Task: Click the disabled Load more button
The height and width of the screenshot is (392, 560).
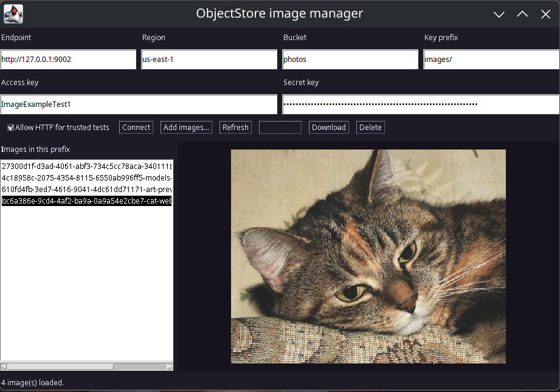Action: point(280,128)
